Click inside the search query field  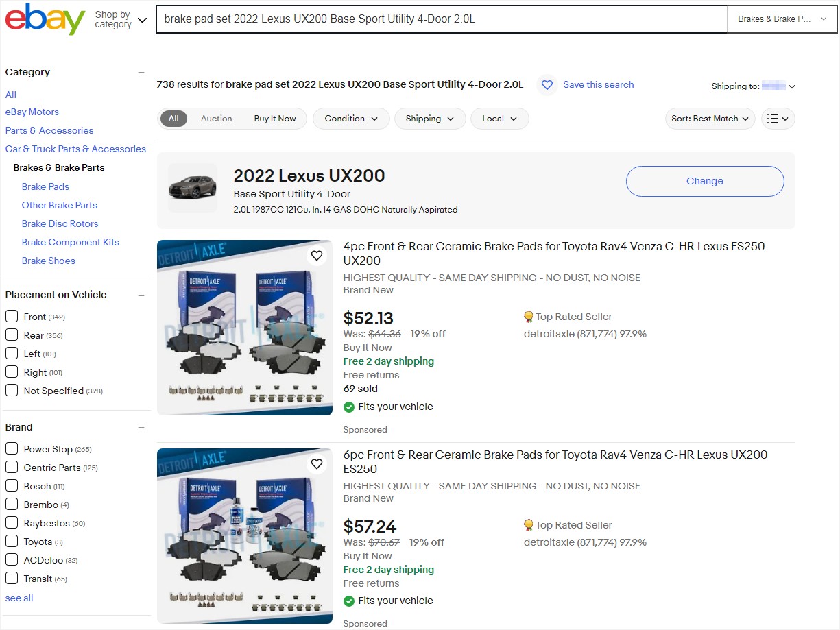(442, 19)
